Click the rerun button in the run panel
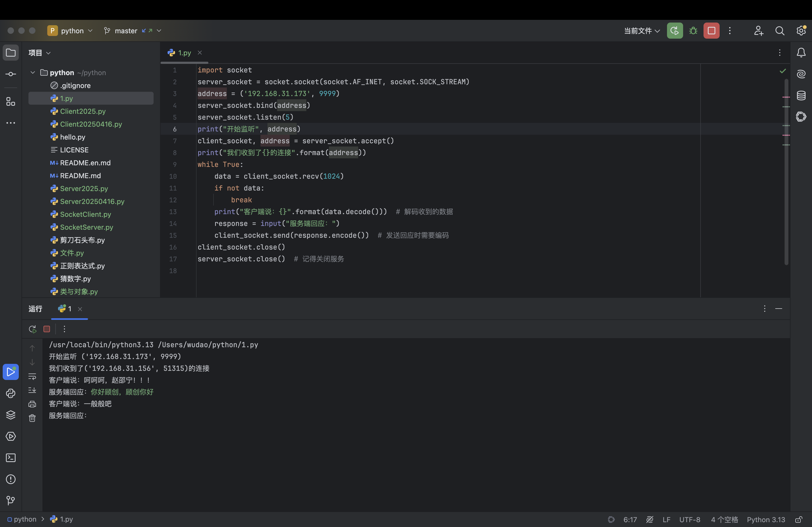Image resolution: width=812 pixels, height=527 pixels. coord(32,329)
